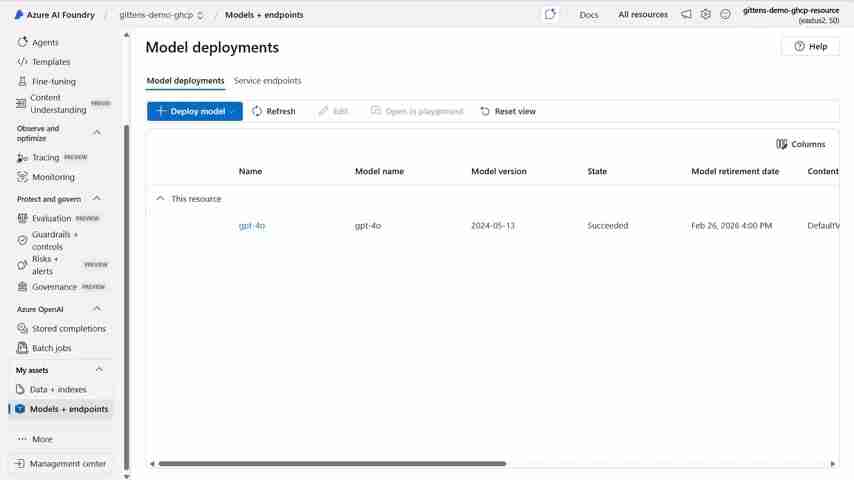Click the Models + endpoints cube icon
The image size is (854, 480).
click(20, 409)
